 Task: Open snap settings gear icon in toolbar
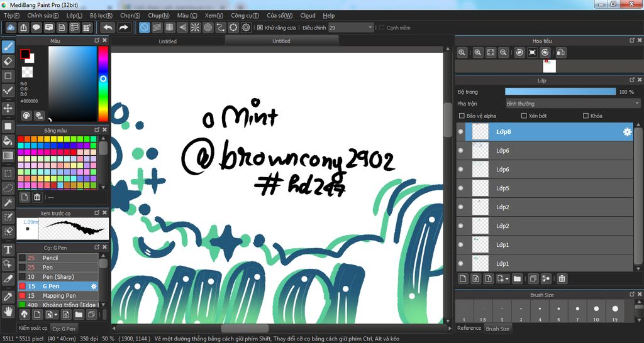click(246, 28)
